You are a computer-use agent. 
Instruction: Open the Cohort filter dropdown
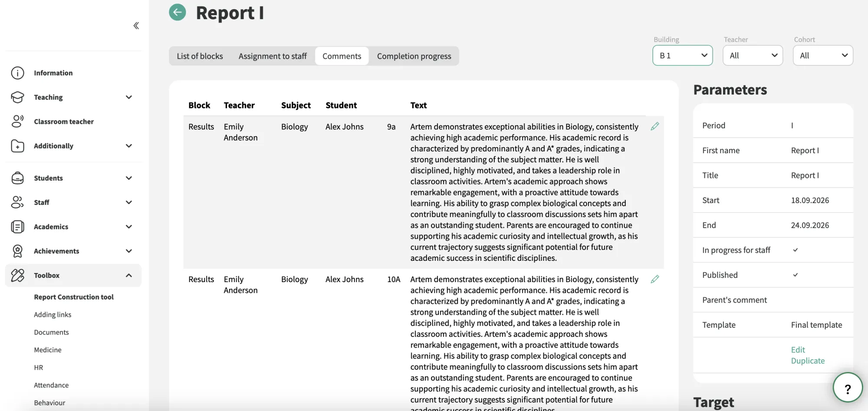click(823, 56)
